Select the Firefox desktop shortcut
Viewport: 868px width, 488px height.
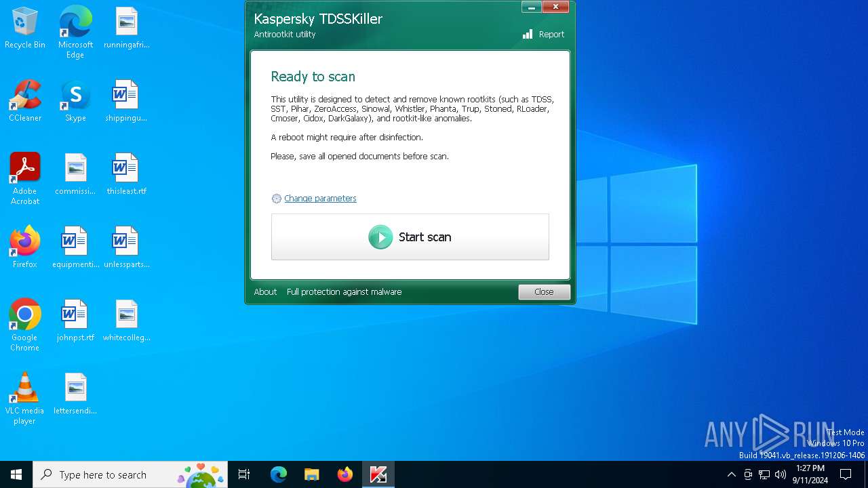(25, 248)
